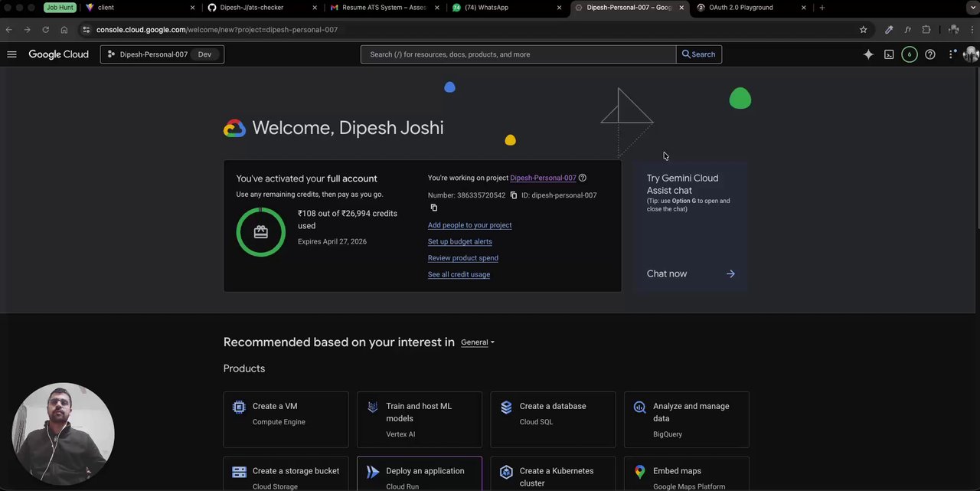
Task: Open Create a storage bucket card
Action: (x=286, y=474)
